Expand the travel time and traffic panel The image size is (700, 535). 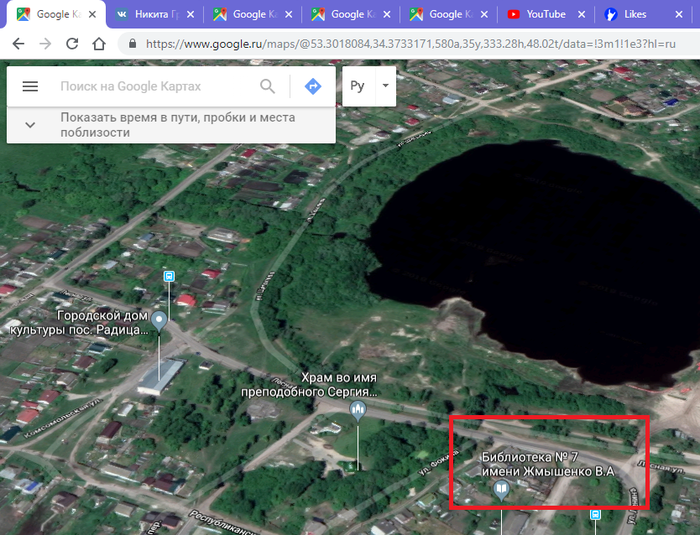coord(30,125)
